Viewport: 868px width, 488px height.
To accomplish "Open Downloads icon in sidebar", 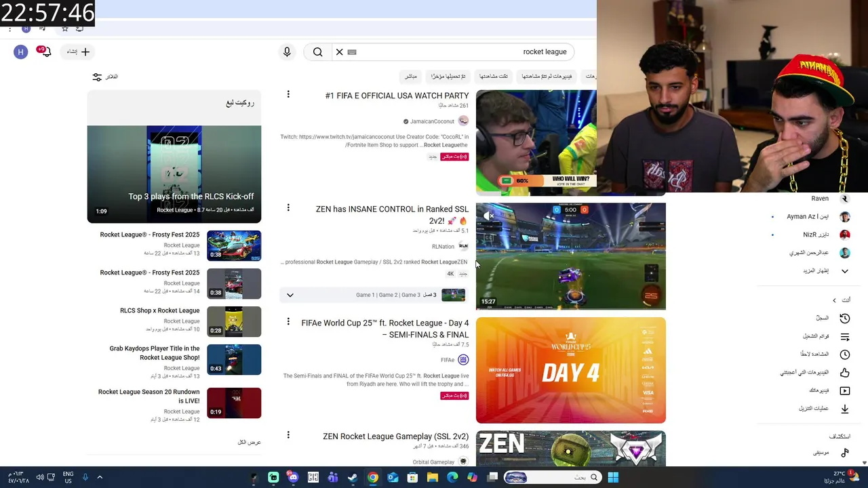I will 845,409.
